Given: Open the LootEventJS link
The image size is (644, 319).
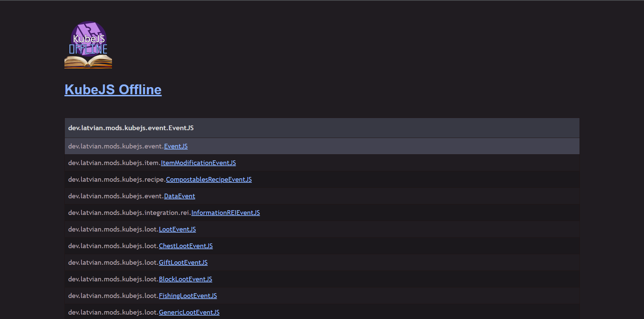Looking at the screenshot, I should (177, 230).
